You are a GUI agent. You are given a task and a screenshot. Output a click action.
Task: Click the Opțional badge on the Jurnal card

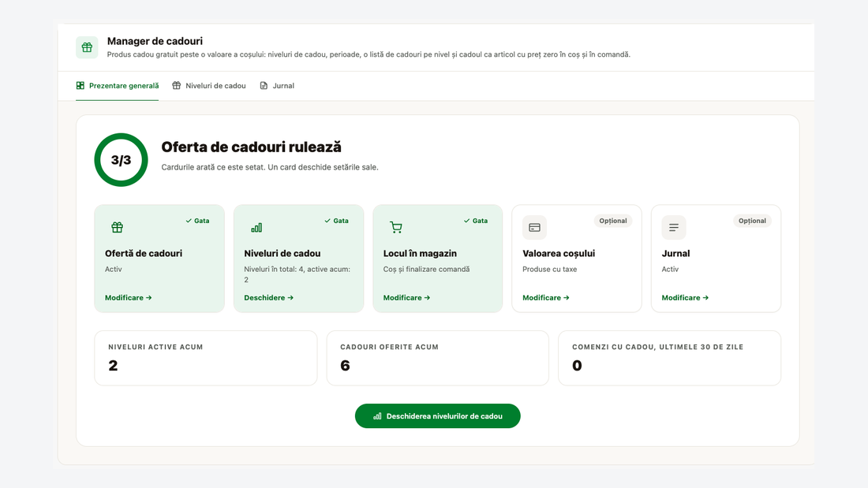[752, 221]
